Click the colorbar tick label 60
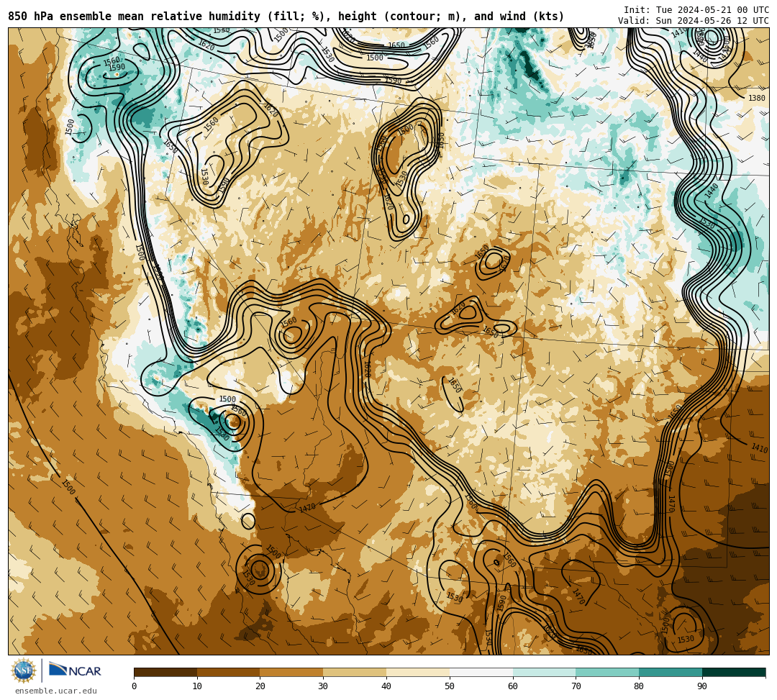The width and height of the screenshot is (777, 700). (513, 686)
